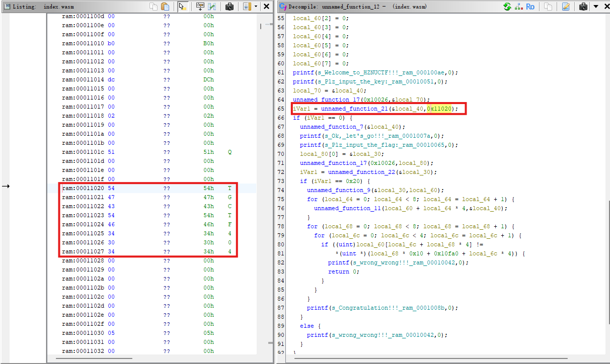Copy decompiler text with copy icon
The width and height of the screenshot is (610, 364).
[548, 7]
